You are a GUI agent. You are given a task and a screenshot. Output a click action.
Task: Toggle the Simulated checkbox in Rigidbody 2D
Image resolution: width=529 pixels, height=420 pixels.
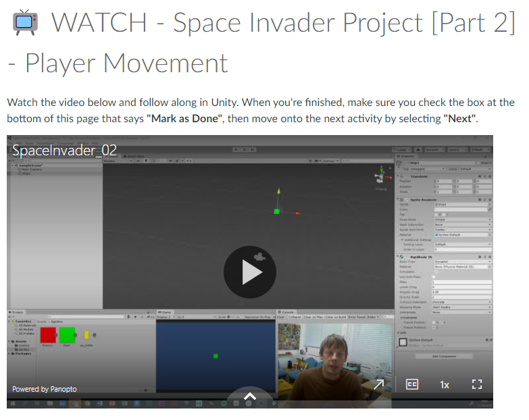click(434, 271)
